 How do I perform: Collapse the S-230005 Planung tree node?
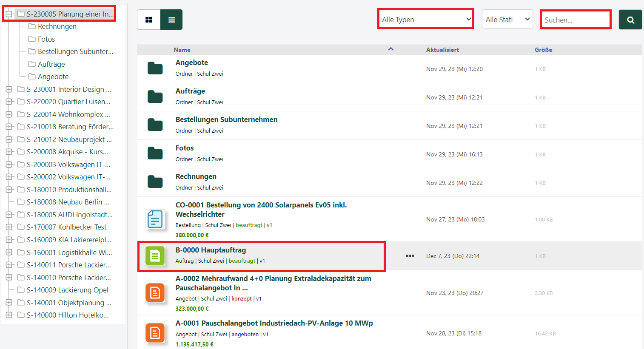9,14
